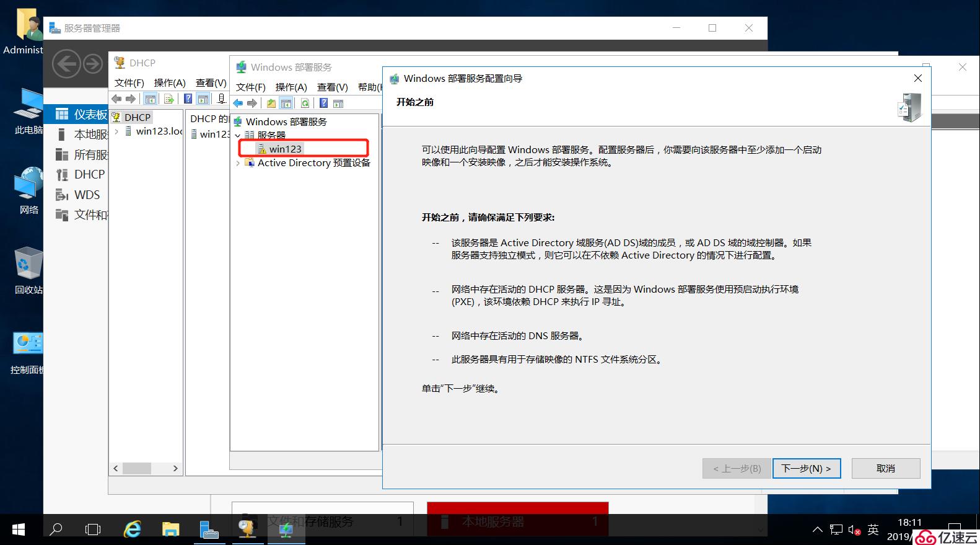Screen dimensions: 980x545
Task: Click DHCP toolbar forward arrow
Action: click(130, 99)
